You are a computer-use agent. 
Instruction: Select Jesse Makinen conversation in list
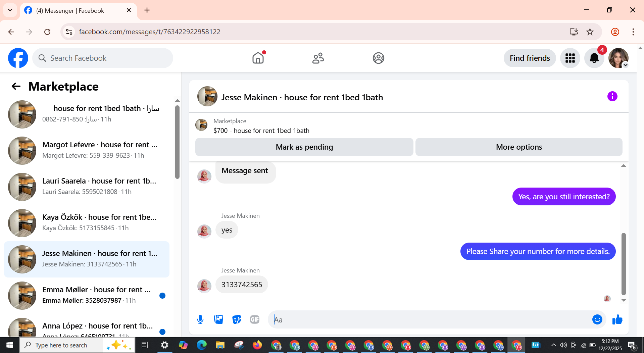pyautogui.click(x=87, y=259)
